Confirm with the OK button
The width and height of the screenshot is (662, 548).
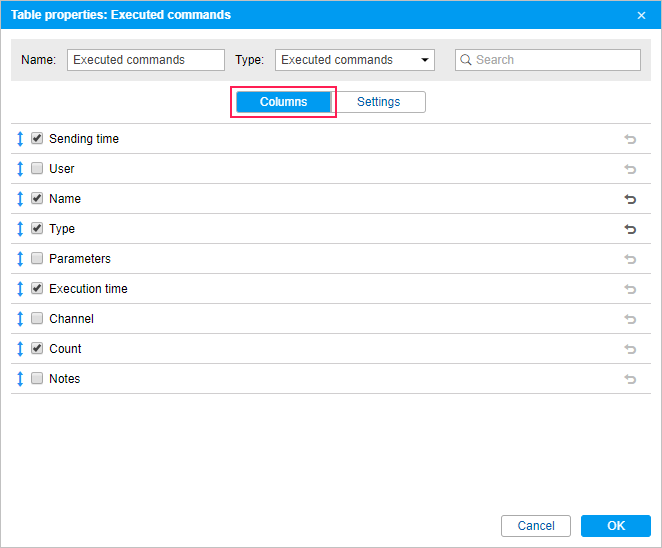pos(616,526)
